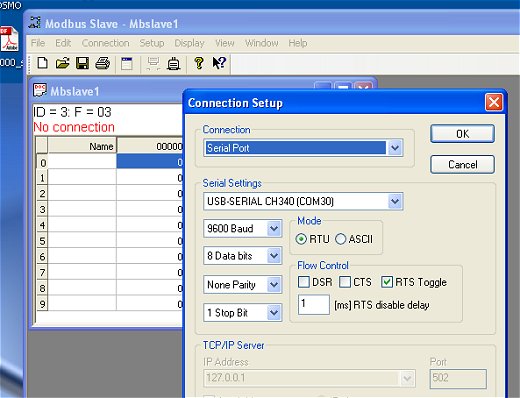Viewport: 520px width, 398px height.
Task: Open the Display menu
Action: click(189, 43)
